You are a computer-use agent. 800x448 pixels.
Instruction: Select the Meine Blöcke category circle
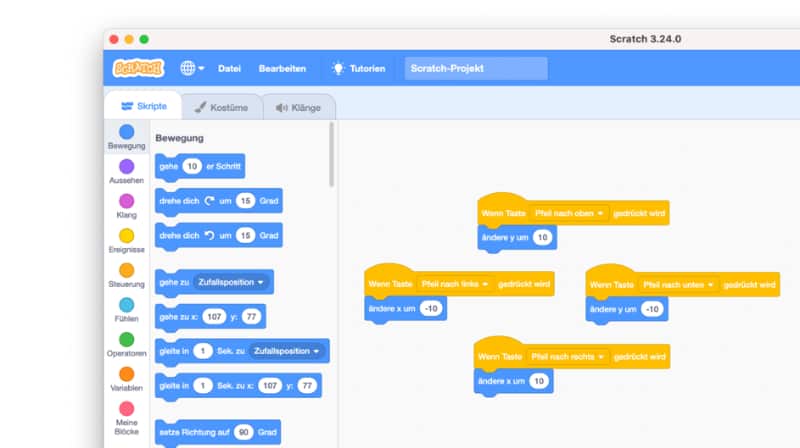click(127, 409)
